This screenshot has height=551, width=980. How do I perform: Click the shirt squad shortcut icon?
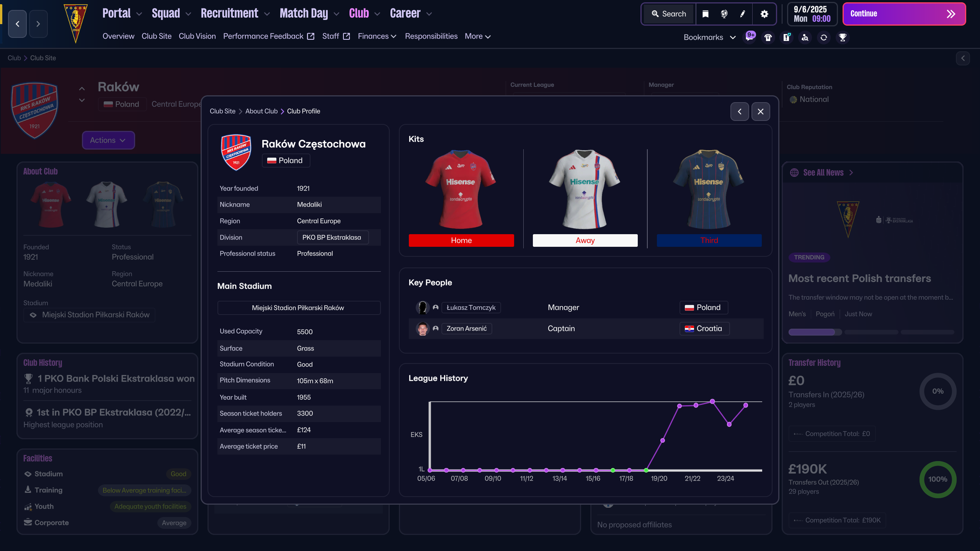point(768,37)
